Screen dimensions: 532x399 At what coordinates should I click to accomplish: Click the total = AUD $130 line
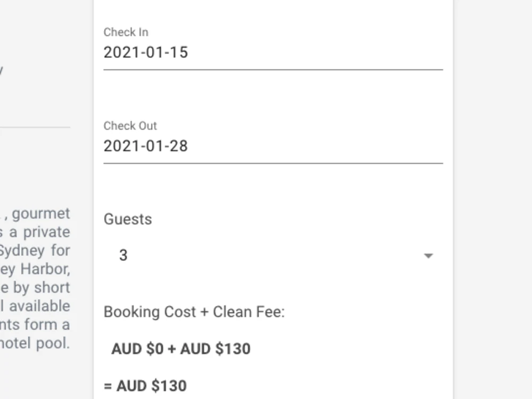147,385
